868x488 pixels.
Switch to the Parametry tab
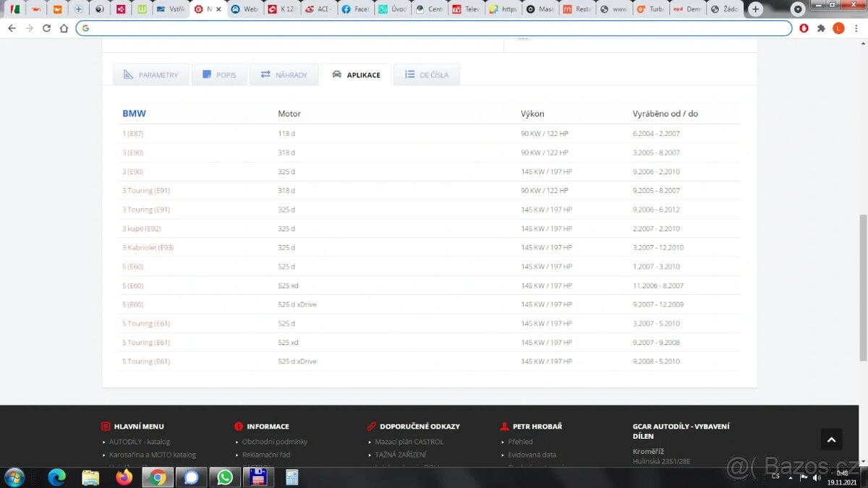(x=150, y=74)
